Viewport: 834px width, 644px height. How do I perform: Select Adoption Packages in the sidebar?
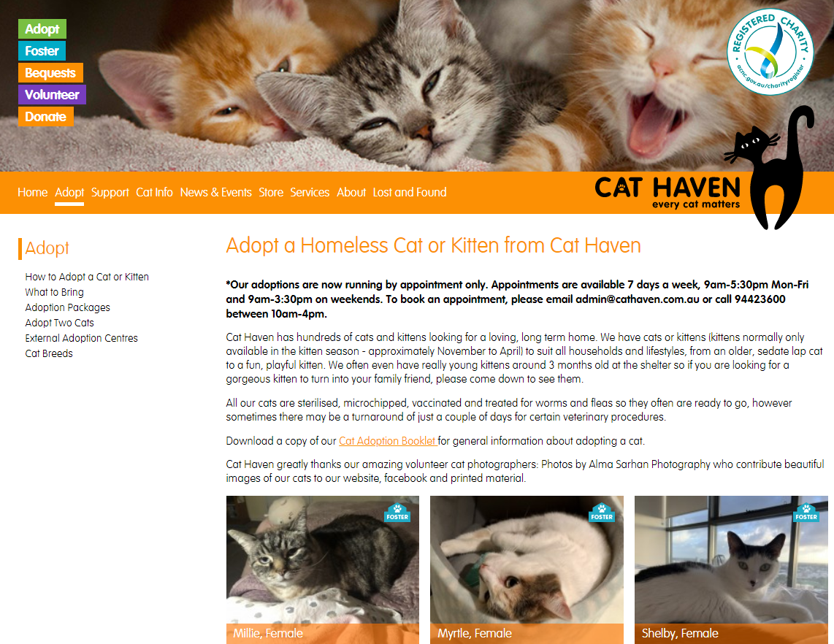pyautogui.click(x=67, y=307)
